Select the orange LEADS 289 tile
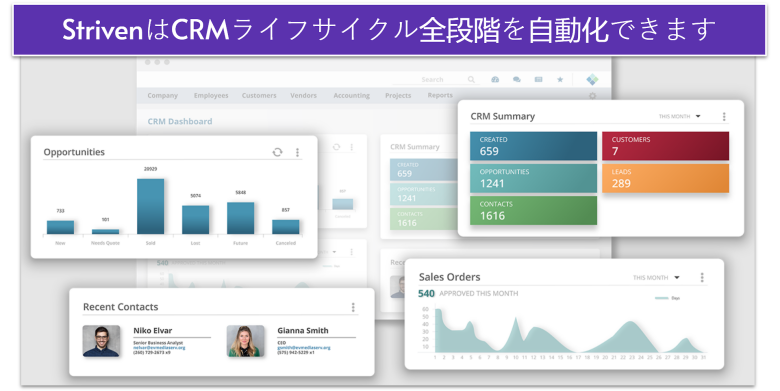The width and height of the screenshot is (780, 391). pyautogui.click(x=666, y=178)
